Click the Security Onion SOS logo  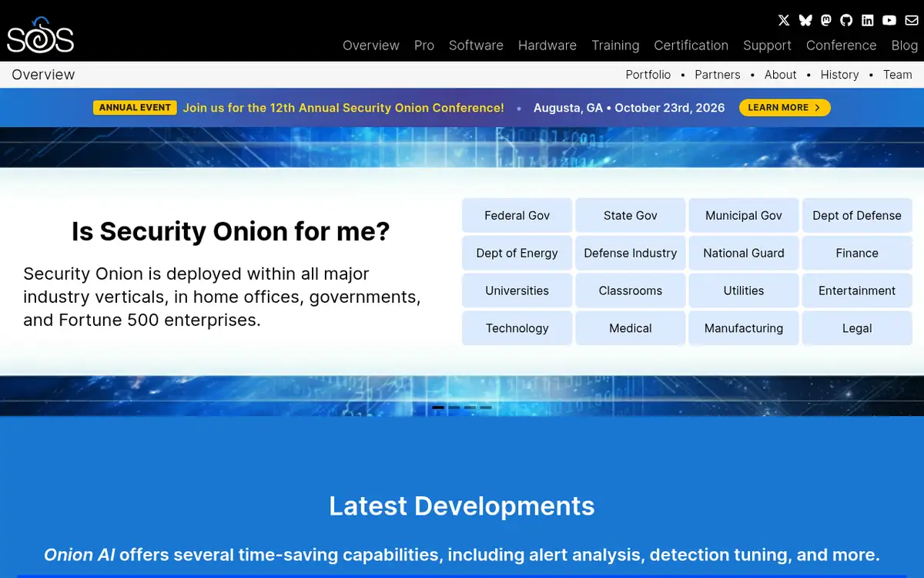click(40, 35)
